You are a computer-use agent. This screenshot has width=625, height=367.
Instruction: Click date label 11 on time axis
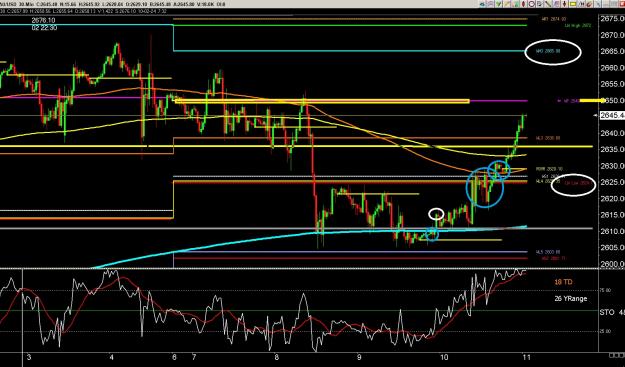[x=527, y=357]
